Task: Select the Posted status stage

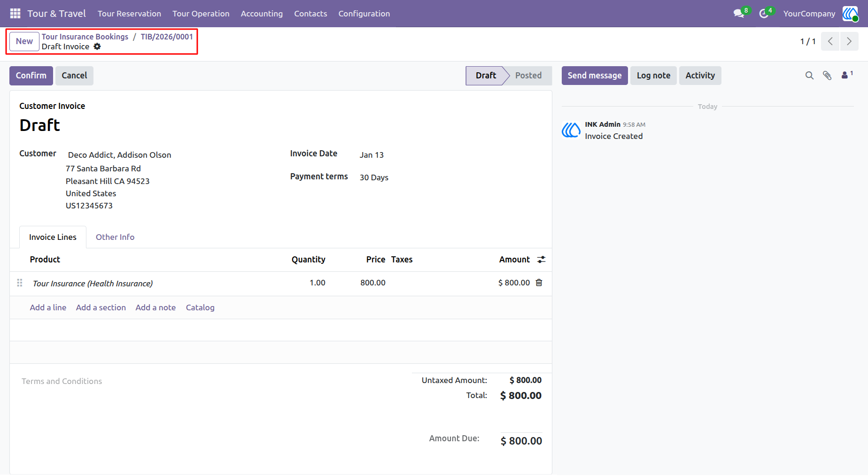Action: tap(528, 76)
